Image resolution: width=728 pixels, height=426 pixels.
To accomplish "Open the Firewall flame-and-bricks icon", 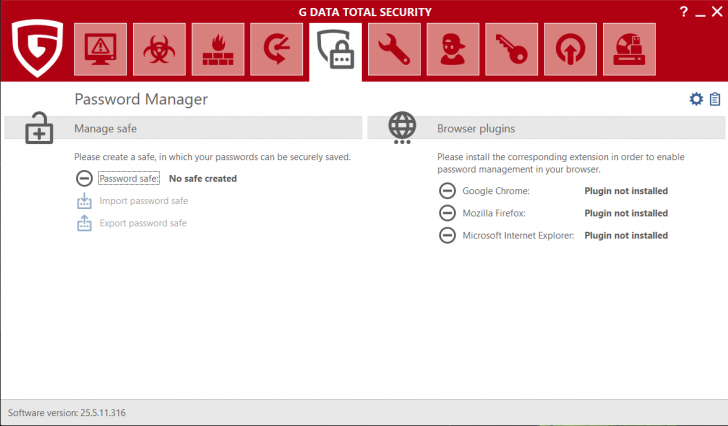I will pyautogui.click(x=218, y=49).
